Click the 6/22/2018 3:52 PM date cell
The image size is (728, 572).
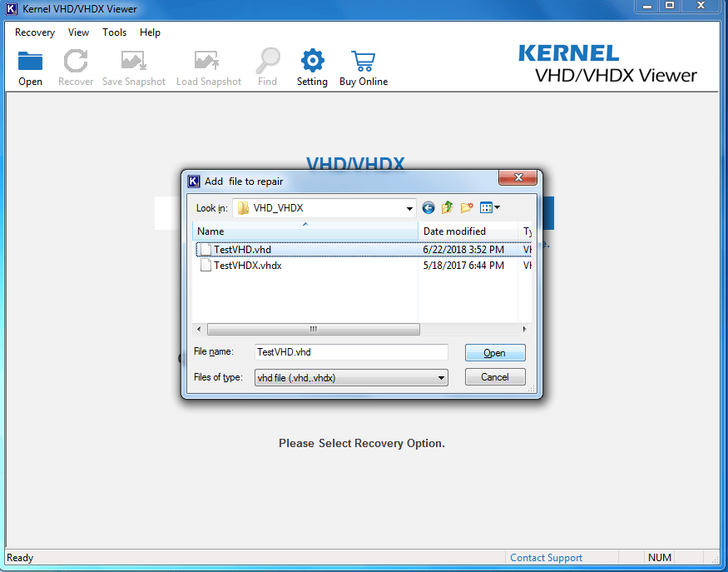[x=463, y=250]
